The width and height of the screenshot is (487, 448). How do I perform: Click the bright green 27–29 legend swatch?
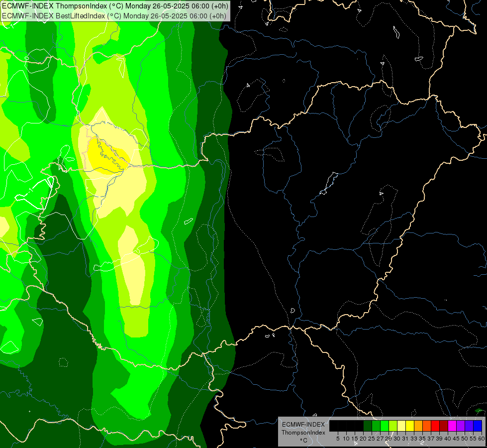(x=385, y=426)
